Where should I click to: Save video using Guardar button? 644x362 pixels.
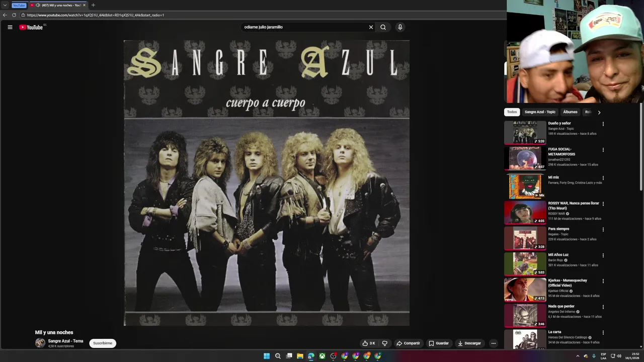click(438, 343)
